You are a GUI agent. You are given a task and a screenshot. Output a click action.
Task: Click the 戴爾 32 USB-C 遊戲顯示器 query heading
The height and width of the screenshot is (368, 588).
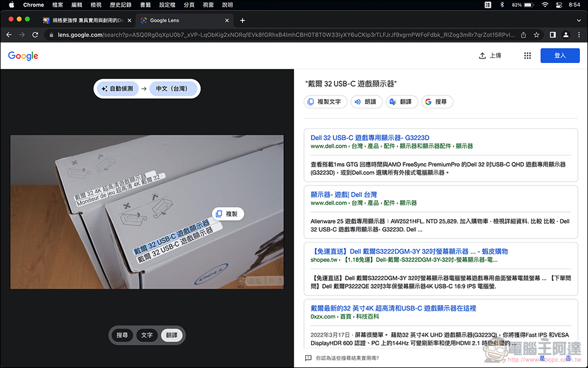(350, 84)
